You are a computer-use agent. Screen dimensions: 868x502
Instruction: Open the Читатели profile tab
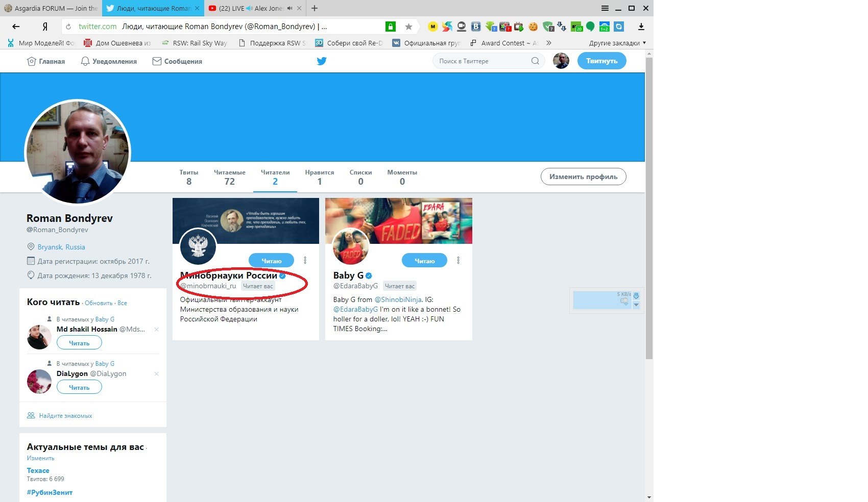coord(275,177)
